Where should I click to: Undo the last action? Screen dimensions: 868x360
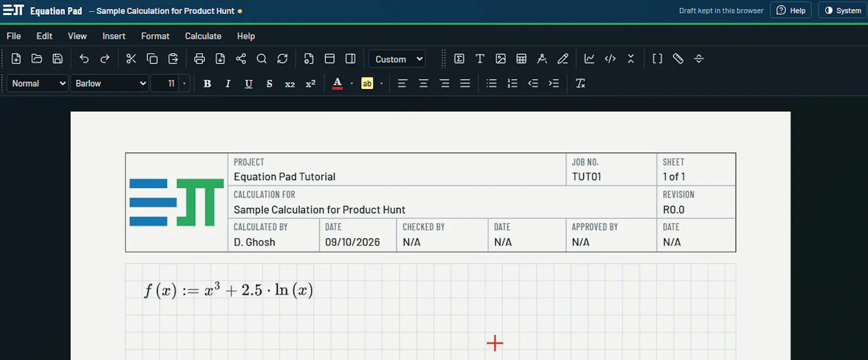click(x=84, y=59)
